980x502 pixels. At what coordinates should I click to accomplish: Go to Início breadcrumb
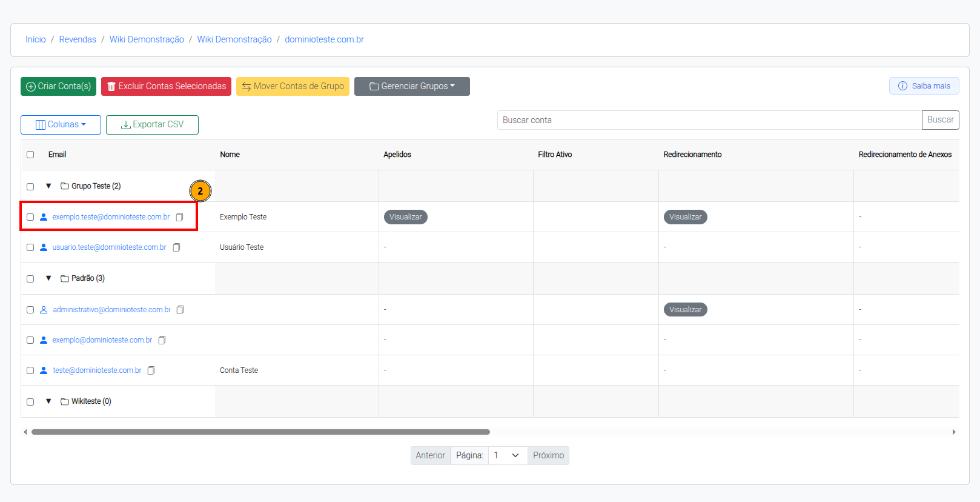pyautogui.click(x=36, y=39)
